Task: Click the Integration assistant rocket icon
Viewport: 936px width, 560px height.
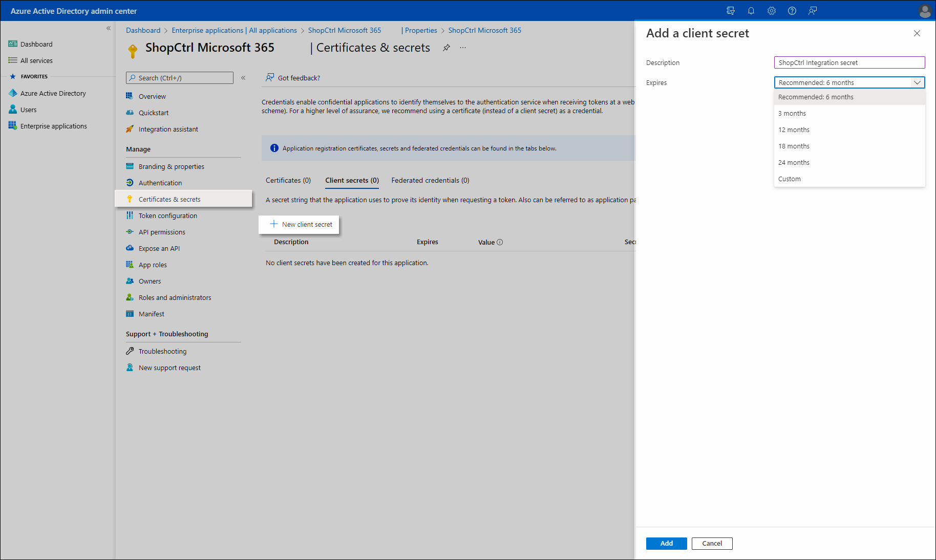Action: [x=130, y=129]
